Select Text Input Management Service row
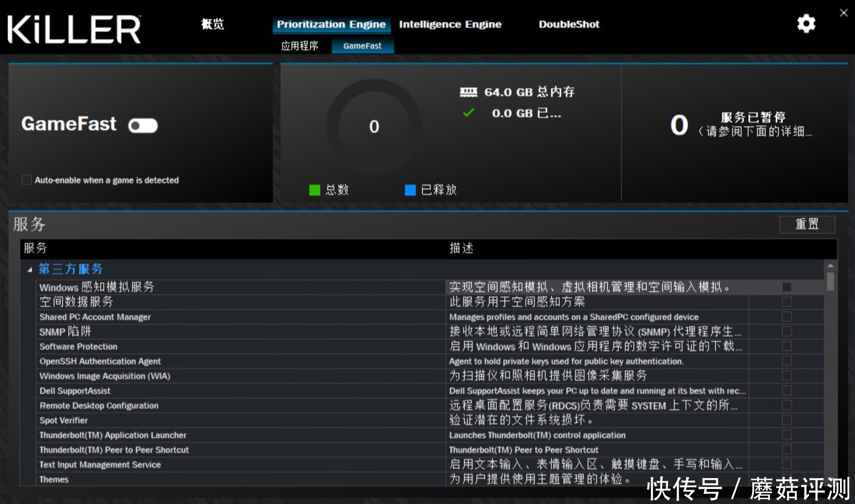Image resolution: width=855 pixels, height=504 pixels. coord(430,465)
